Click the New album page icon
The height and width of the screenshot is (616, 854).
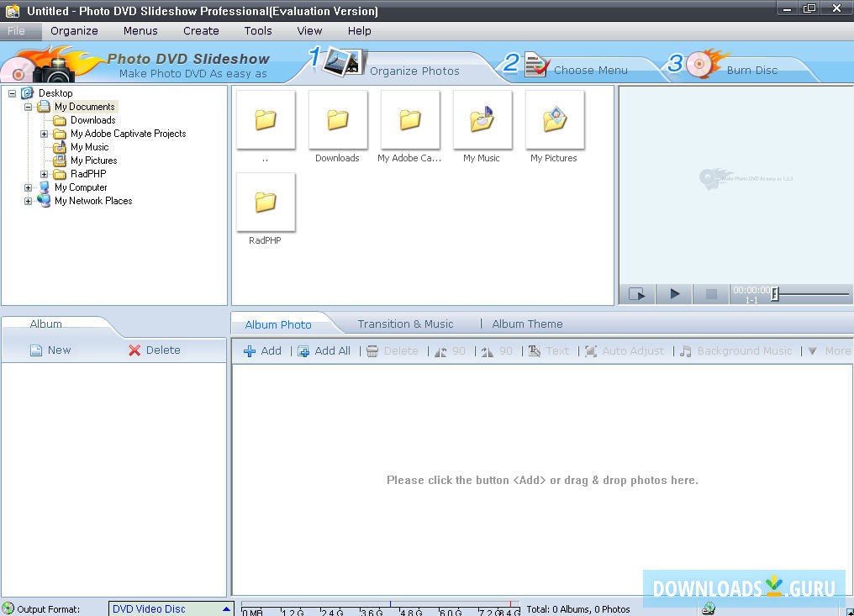36,350
